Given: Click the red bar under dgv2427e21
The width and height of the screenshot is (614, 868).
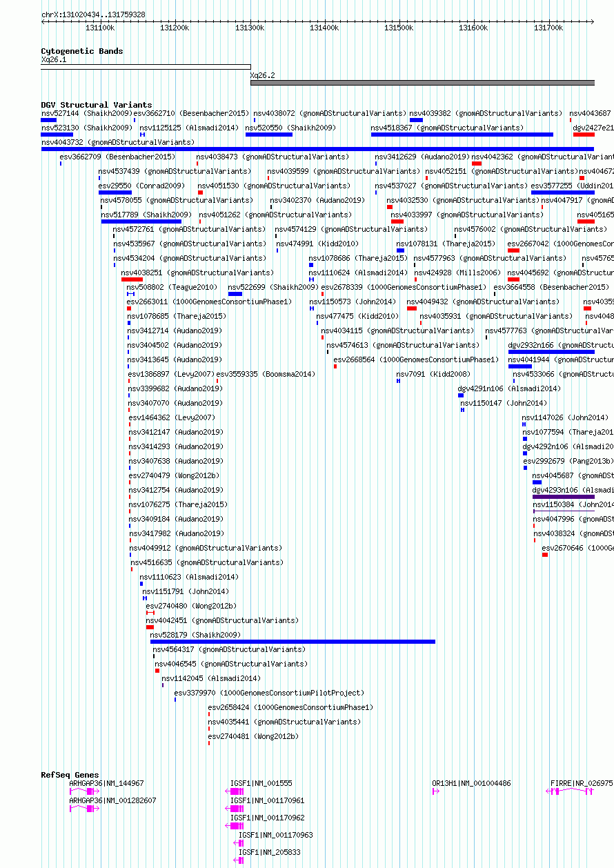Looking at the screenshot, I should coord(584,135).
